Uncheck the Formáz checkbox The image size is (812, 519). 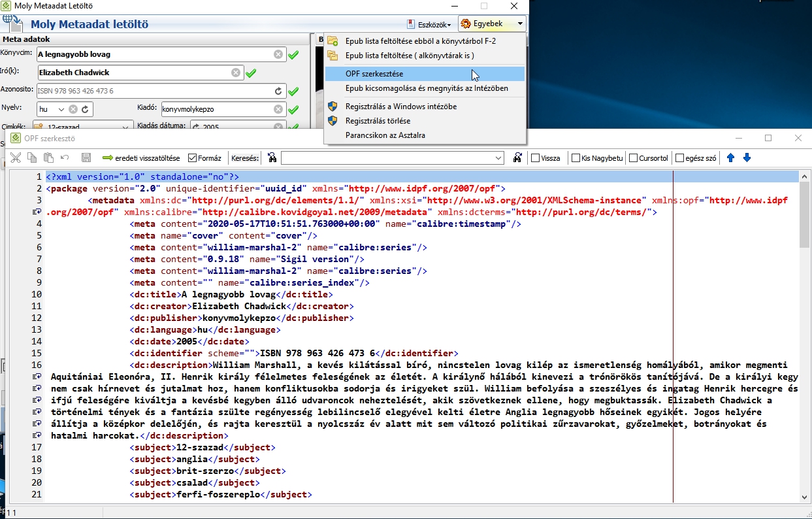(x=193, y=158)
